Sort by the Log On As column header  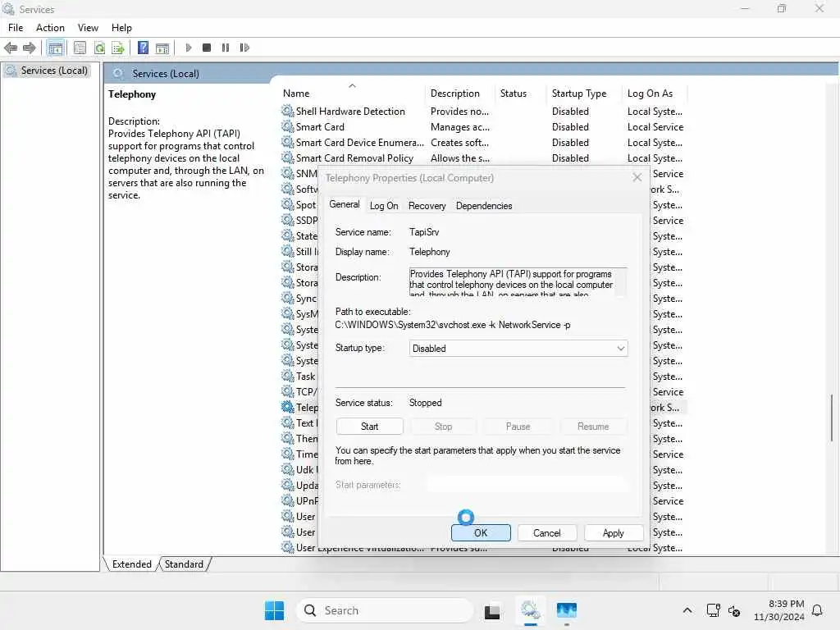pyautogui.click(x=655, y=94)
